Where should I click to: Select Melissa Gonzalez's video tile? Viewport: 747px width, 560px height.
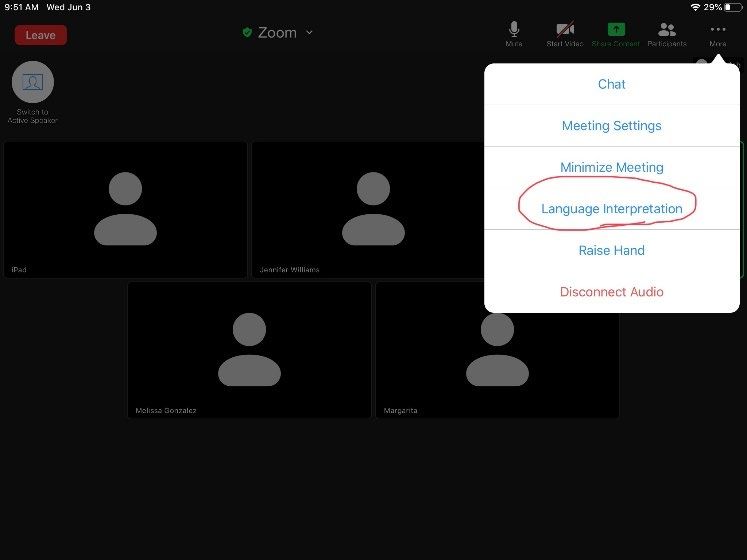(x=249, y=349)
